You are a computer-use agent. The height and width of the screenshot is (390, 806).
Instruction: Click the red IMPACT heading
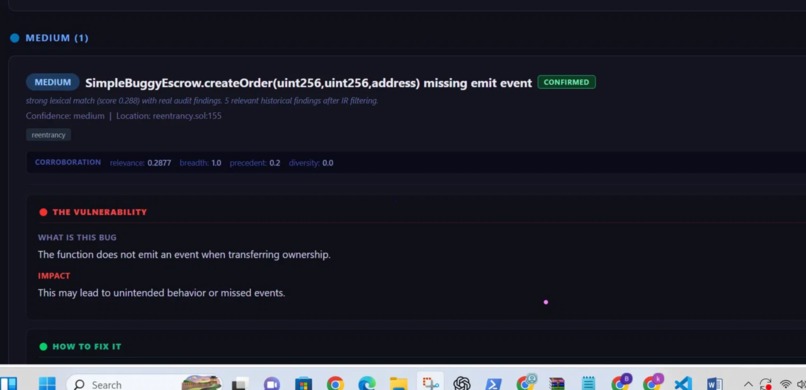(x=54, y=276)
